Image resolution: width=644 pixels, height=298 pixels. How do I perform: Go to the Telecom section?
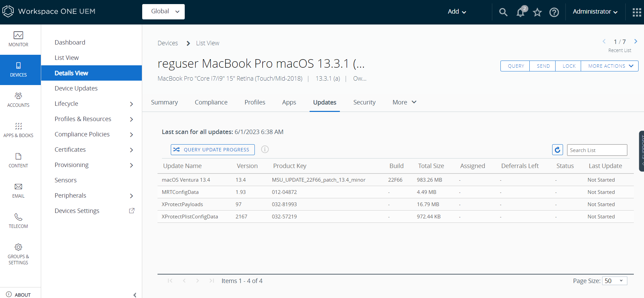point(18,221)
